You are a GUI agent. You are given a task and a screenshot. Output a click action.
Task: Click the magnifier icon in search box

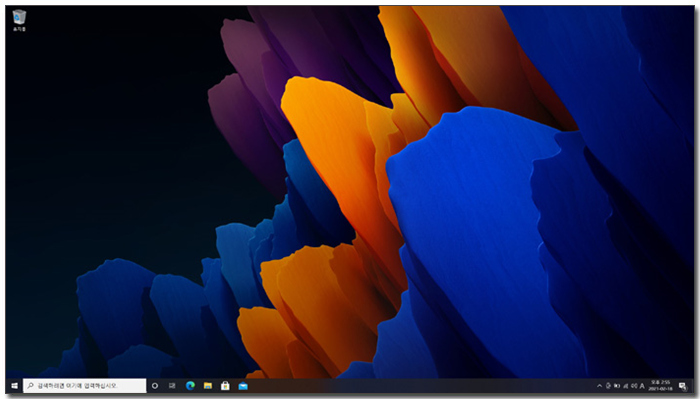pos(30,386)
